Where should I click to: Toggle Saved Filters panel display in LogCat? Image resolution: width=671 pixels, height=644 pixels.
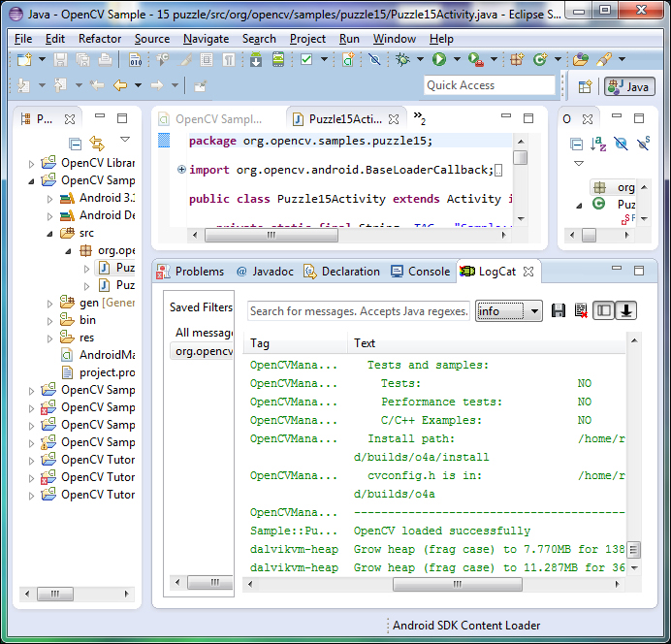604,310
